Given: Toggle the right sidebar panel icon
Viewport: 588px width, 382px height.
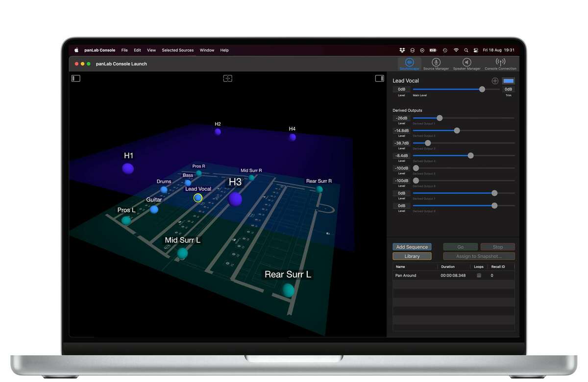Looking at the screenshot, I should coord(379,78).
